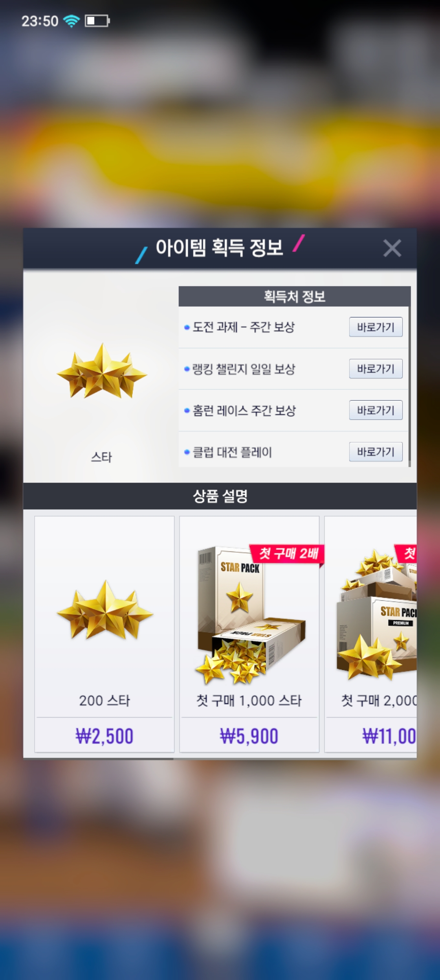The height and width of the screenshot is (980, 440).
Task: Tap the 상품 설명 section header
Action: point(220,496)
